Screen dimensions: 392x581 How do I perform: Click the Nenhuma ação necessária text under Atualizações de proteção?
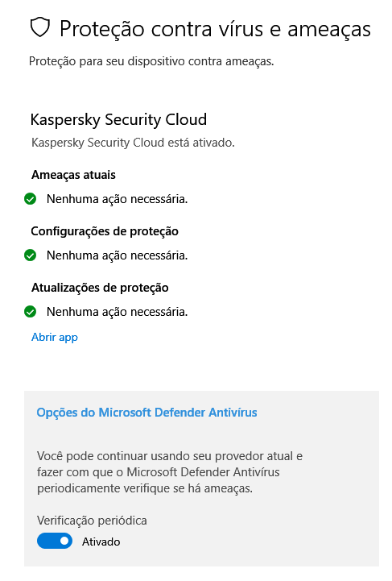pos(117,312)
